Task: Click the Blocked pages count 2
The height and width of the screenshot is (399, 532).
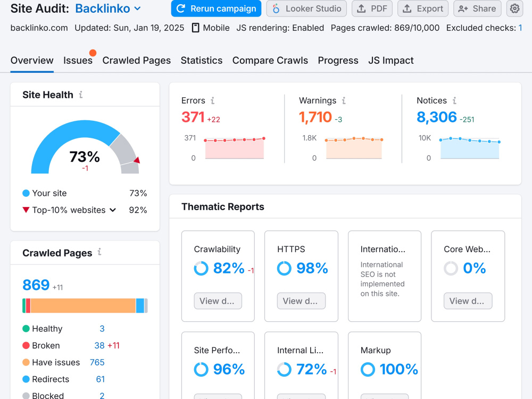Action: coord(102,396)
